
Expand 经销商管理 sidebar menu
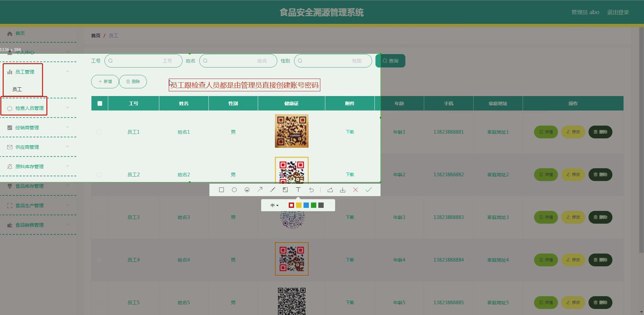(x=38, y=128)
